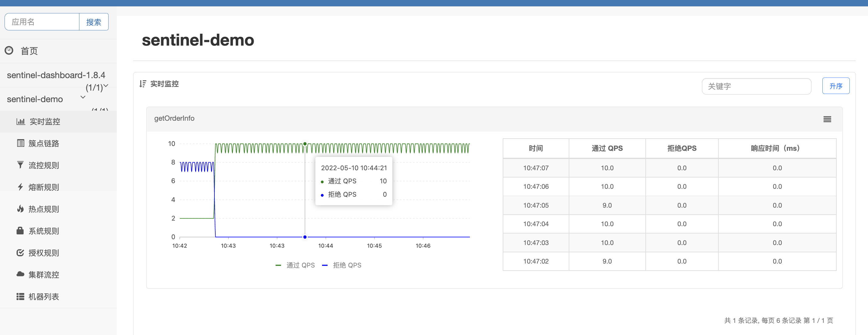Open 机器列表 menu item
Viewport: 868px width, 335px height.
[x=43, y=297]
